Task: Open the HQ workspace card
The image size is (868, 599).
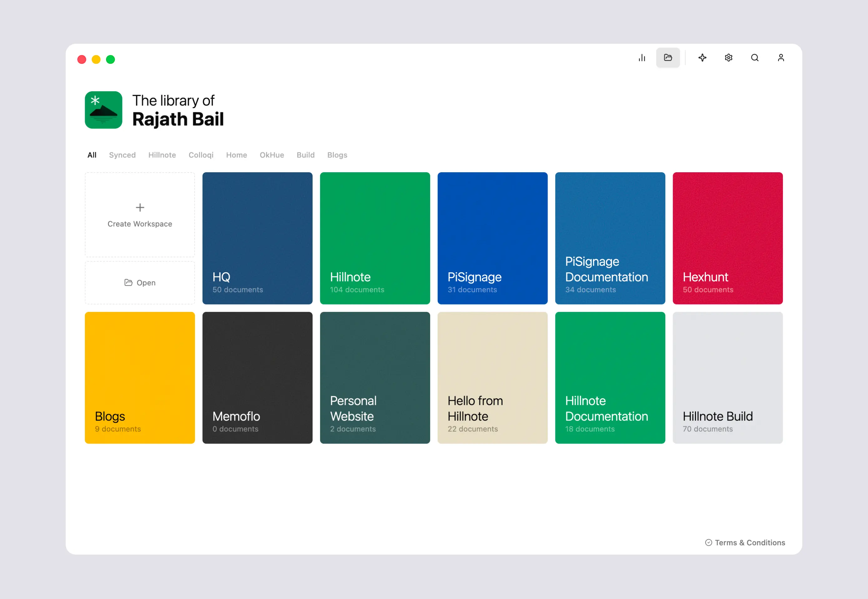Action: pyautogui.click(x=257, y=238)
